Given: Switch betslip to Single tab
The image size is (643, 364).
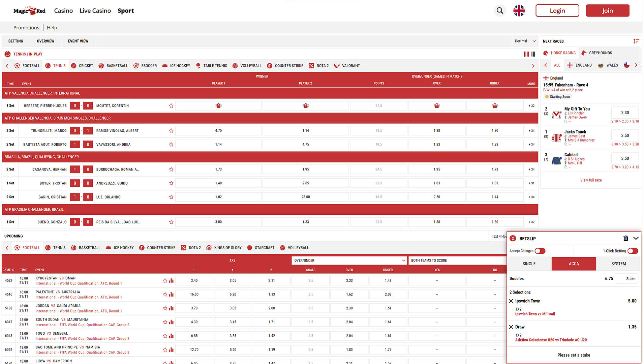Looking at the screenshot, I should pos(529,264).
